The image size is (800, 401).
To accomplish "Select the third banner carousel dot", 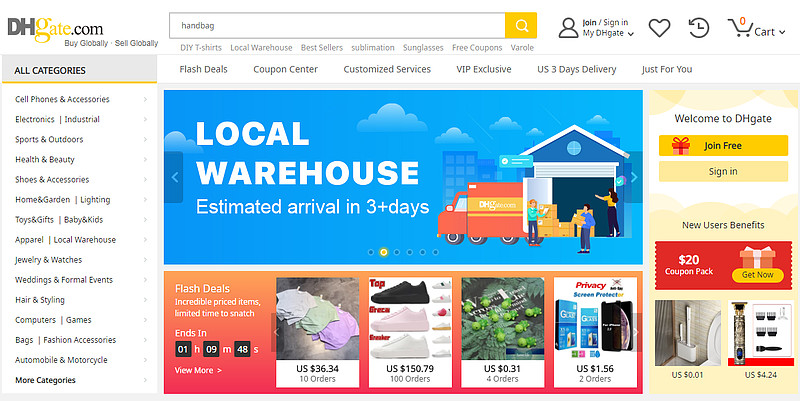I will (396, 252).
